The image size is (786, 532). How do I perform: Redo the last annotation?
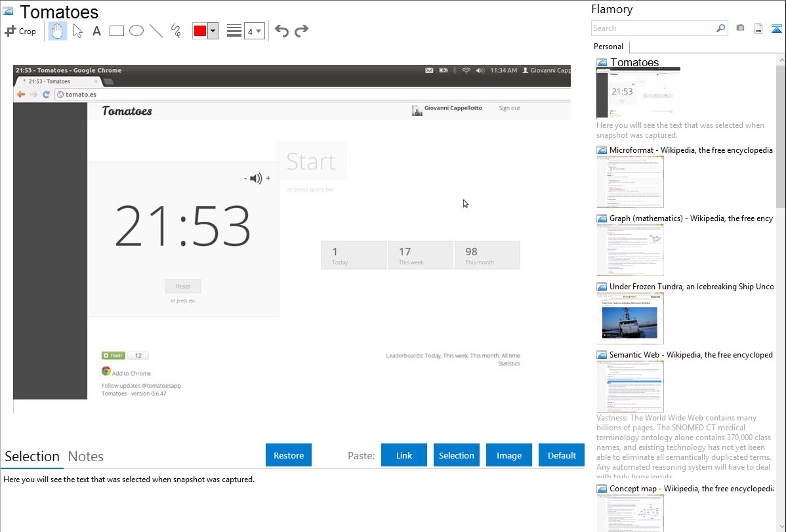coord(301,31)
